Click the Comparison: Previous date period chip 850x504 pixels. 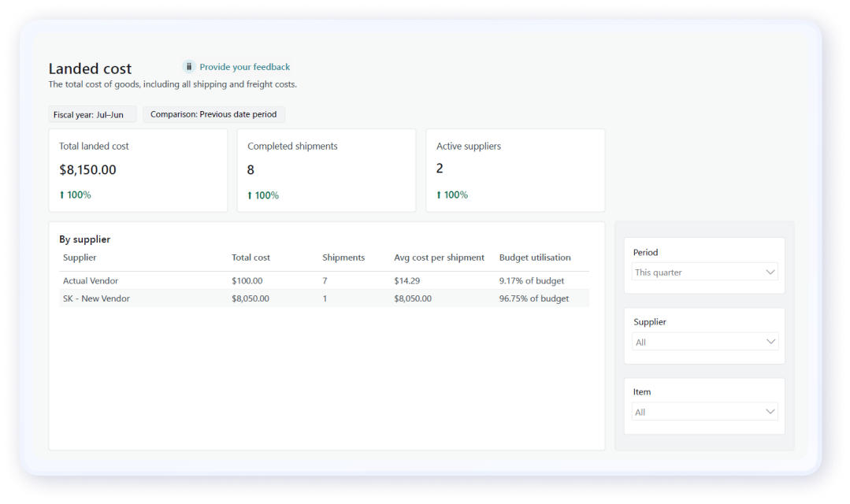point(213,114)
